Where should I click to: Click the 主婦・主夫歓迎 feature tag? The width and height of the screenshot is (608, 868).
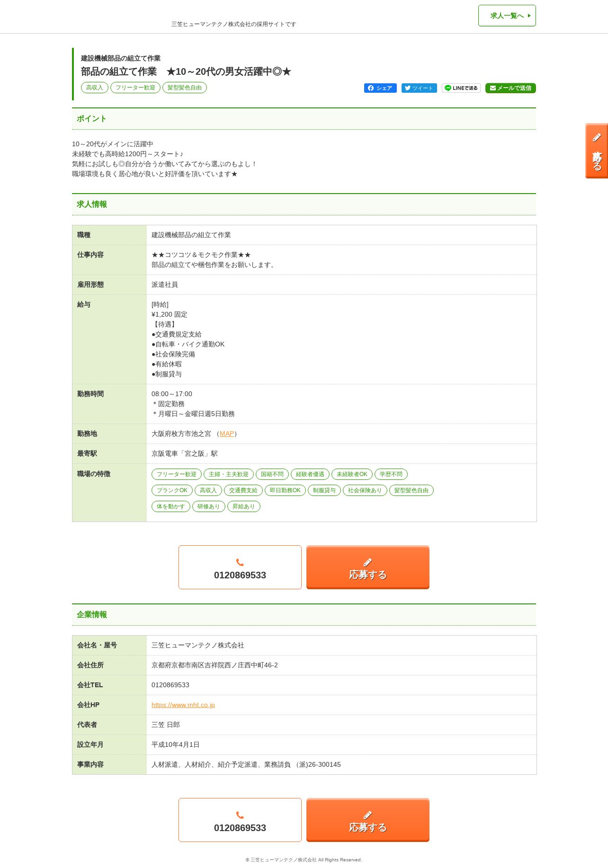[229, 474]
